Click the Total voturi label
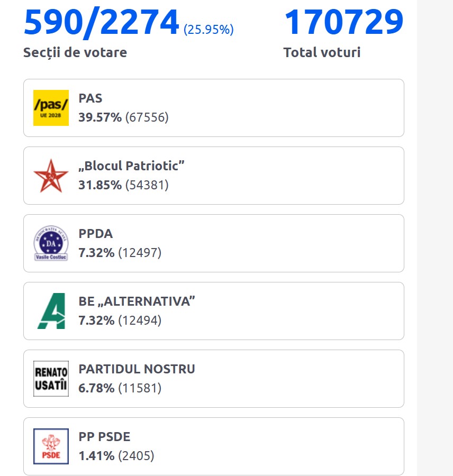The width and height of the screenshot is (453, 476). coord(322,53)
